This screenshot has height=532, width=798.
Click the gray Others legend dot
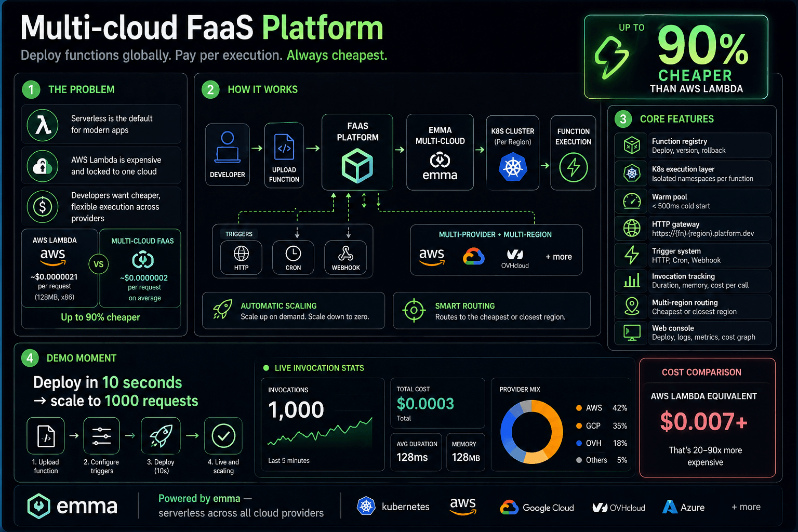(x=579, y=460)
